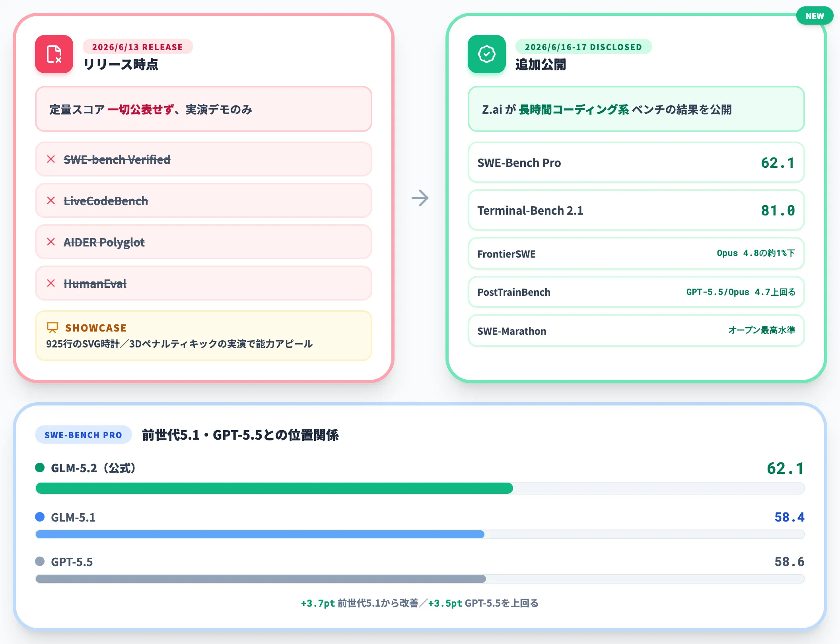
Task: Click the SWE-Marathon label
Action: tap(512, 331)
